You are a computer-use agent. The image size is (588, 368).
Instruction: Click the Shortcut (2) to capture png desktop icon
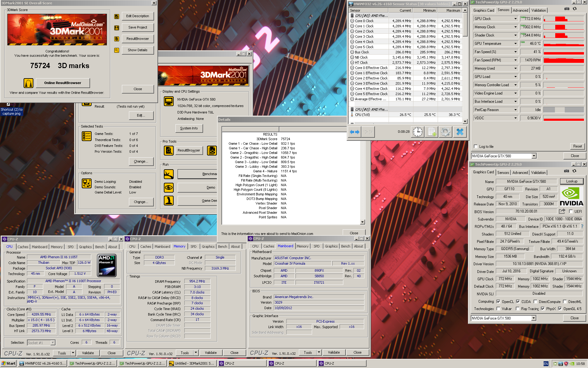click(11, 109)
